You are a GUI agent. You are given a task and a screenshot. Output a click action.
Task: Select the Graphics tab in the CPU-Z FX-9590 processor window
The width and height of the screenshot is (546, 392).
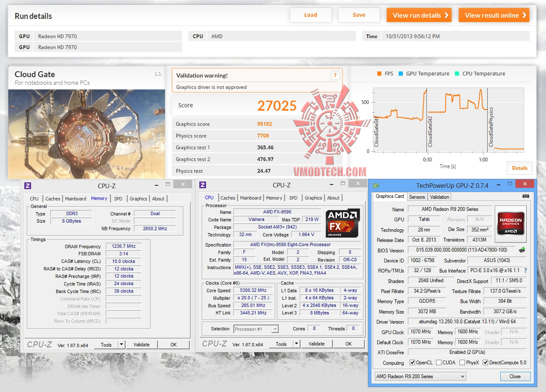tap(313, 198)
